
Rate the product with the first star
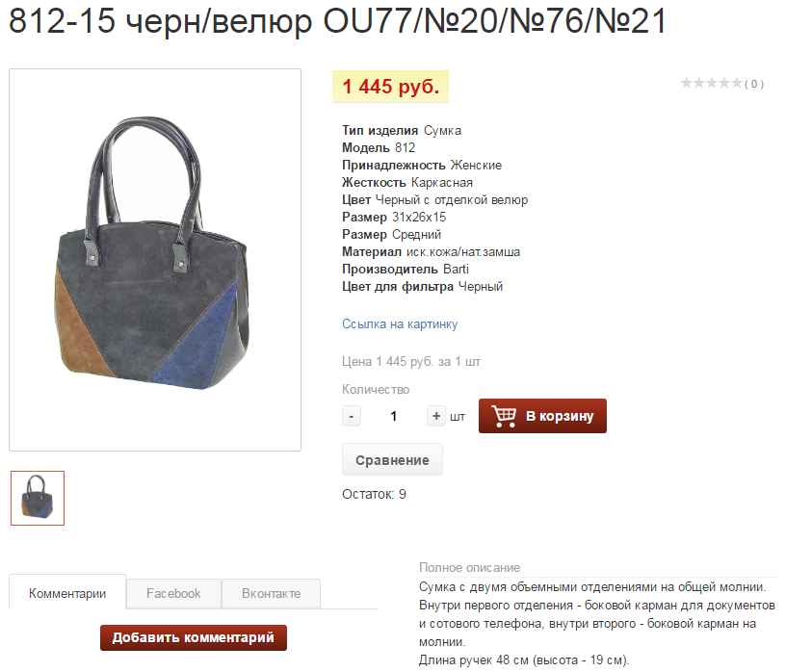(x=686, y=83)
